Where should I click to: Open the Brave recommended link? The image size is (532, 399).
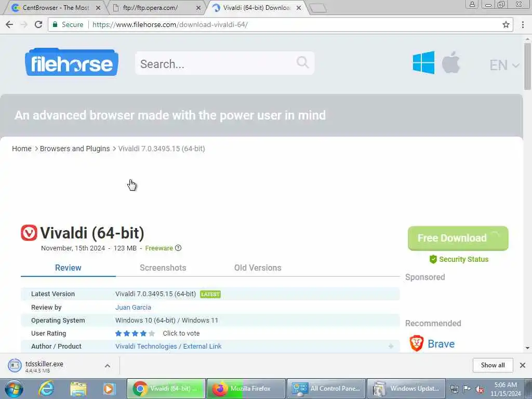[x=441, y=344]
